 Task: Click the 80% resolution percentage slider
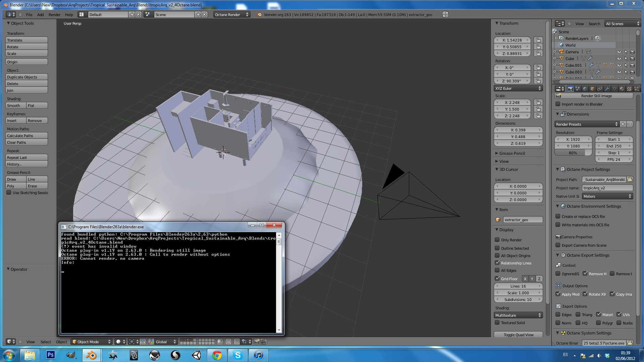click(573, 153)
